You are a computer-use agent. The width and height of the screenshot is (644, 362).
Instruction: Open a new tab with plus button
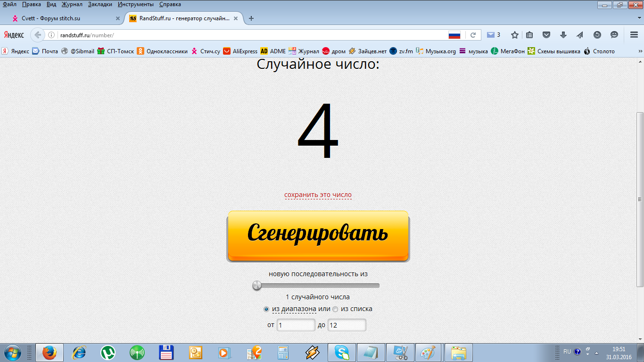coord(251,18)
